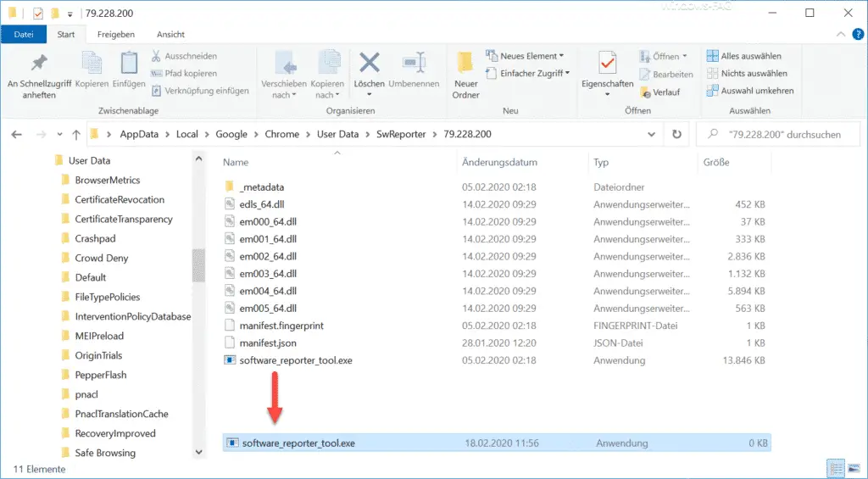Click Verknüpfung einfügen
The image size is (868, 479).
coord(200,90)
